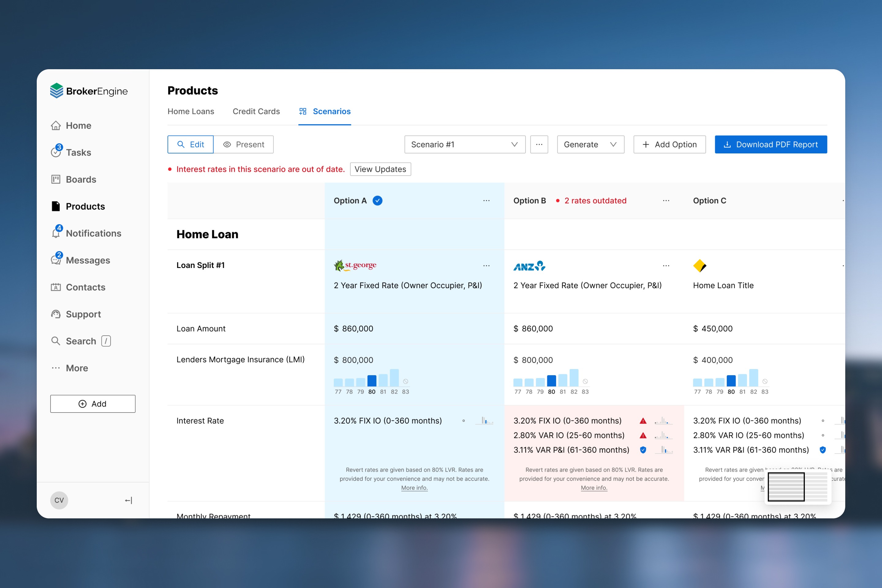Click the Boards sidebar icon

tap(56, 179)
